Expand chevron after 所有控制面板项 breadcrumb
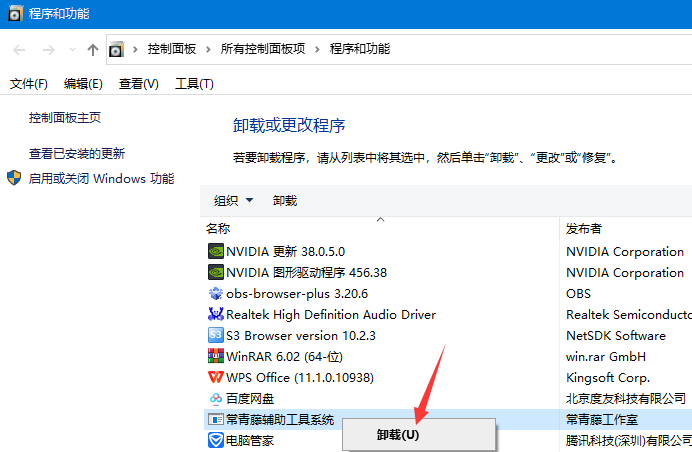 pyautogui.click(x=317, y=49)
